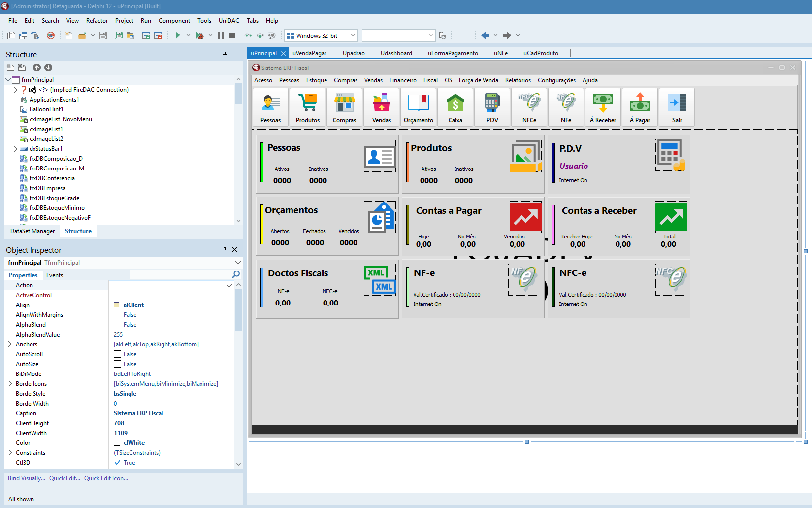The height and width of the screenshot is (508, 812).
Task: Click the Save All toolbar icon
Action: [x=119, y=35]
